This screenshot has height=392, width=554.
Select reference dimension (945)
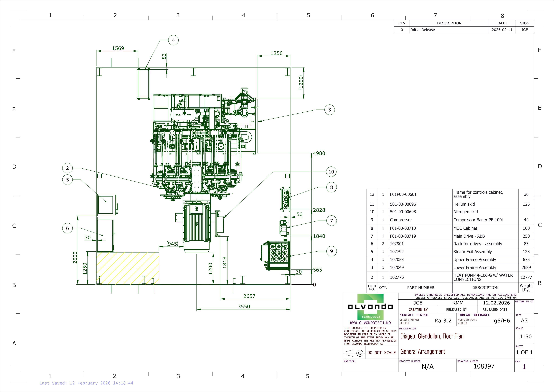click(x=172, y=244)
